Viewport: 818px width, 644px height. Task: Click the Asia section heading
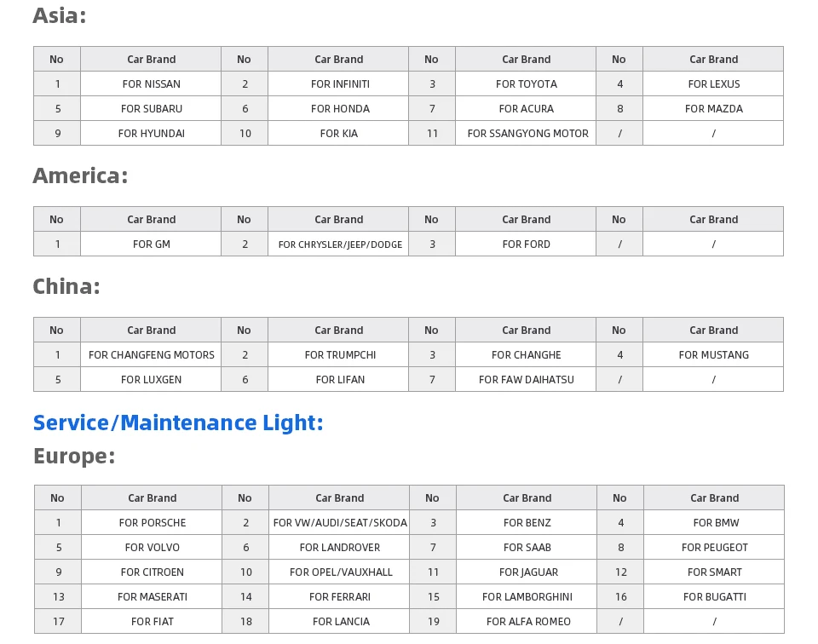(60, 15)
